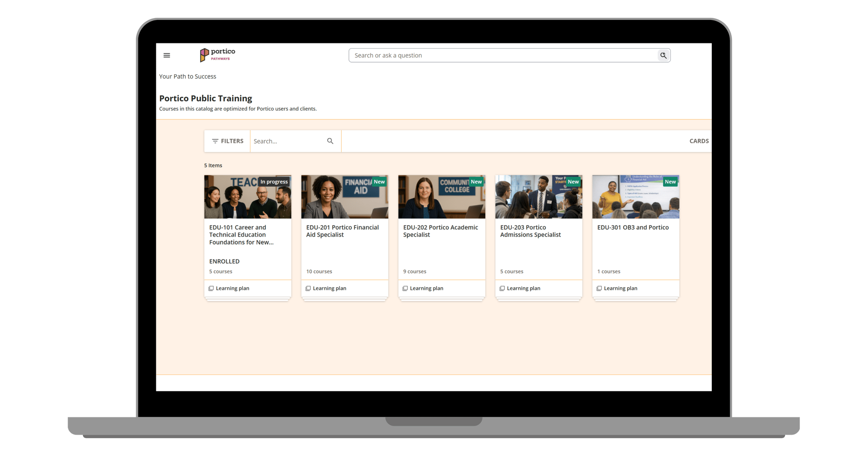Click the 'New' badge on EDU-201
This screenshot has height=456, width=868.
(379, 182)
